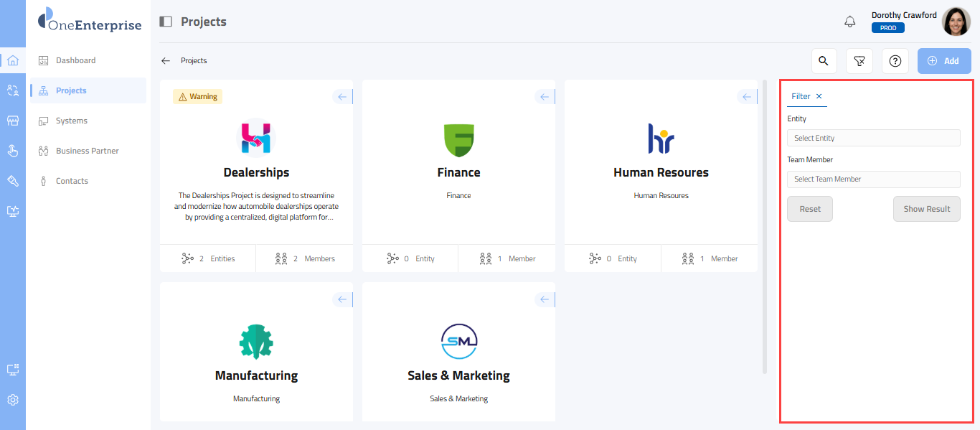Click the clear filter funnel icon
Screen dimensions: 980x430
pos(859,61)
